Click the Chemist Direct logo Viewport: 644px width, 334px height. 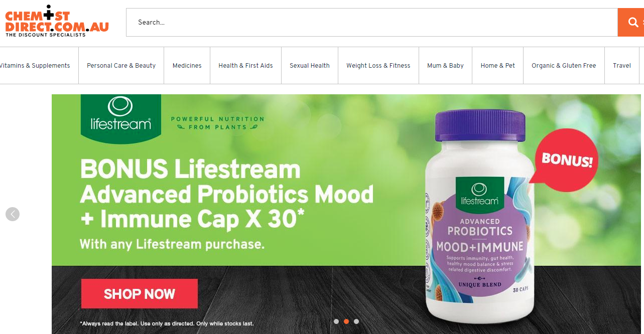tap(57, 21)
